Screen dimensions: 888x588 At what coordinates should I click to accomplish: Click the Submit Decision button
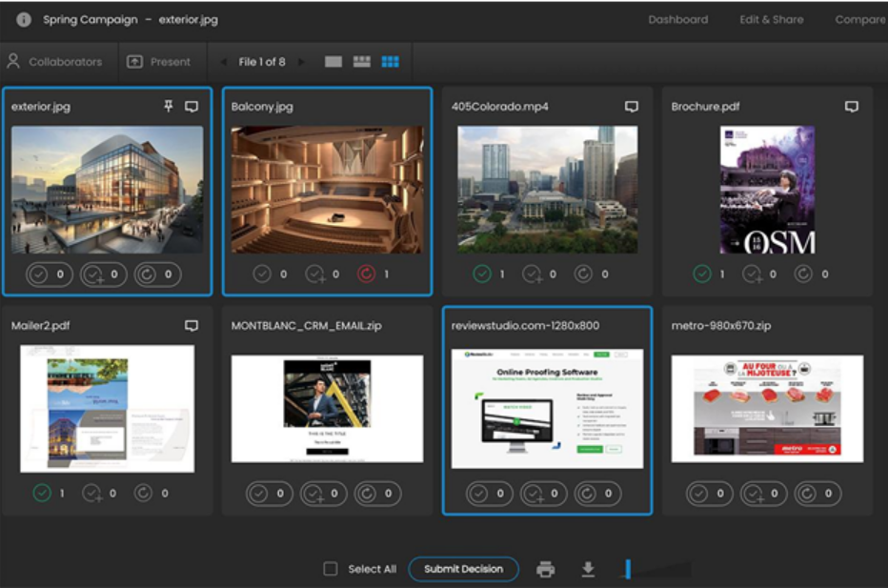[463, 569]
